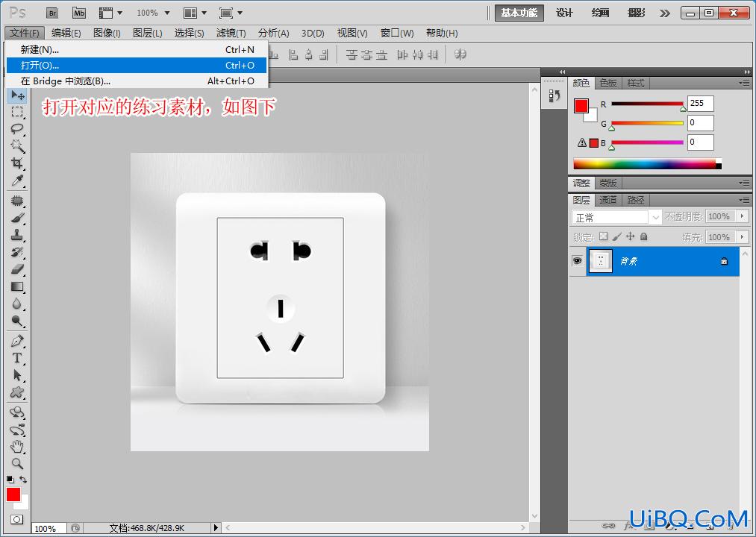Viewport: 756px width, 537px height.
Task: Select the Gradient tool
Action: coord(17,286)
